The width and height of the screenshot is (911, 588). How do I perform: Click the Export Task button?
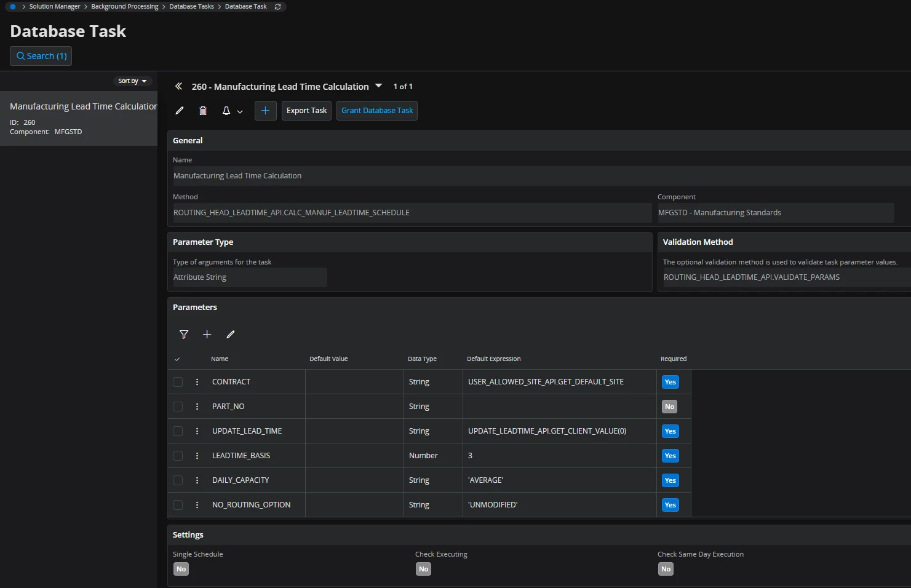(x=306, y=111)
